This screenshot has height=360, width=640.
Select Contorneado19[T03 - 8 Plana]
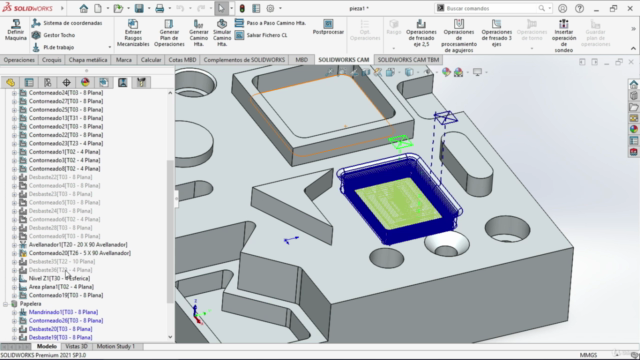[66, 296]
